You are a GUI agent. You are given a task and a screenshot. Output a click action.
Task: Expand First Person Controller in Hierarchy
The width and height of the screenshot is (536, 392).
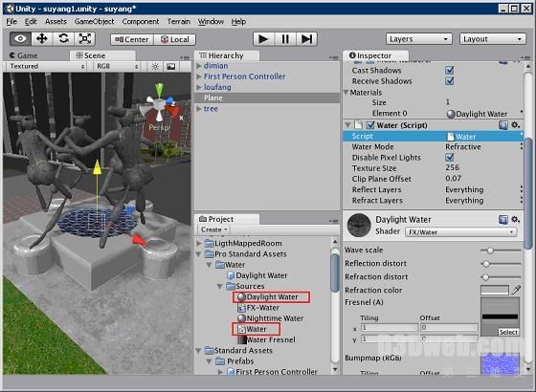(x=199, y=76)
